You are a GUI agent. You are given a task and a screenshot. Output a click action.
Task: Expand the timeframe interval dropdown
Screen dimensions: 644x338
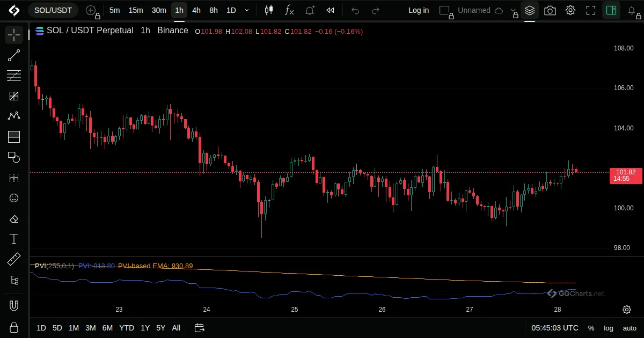click(247, 10)
